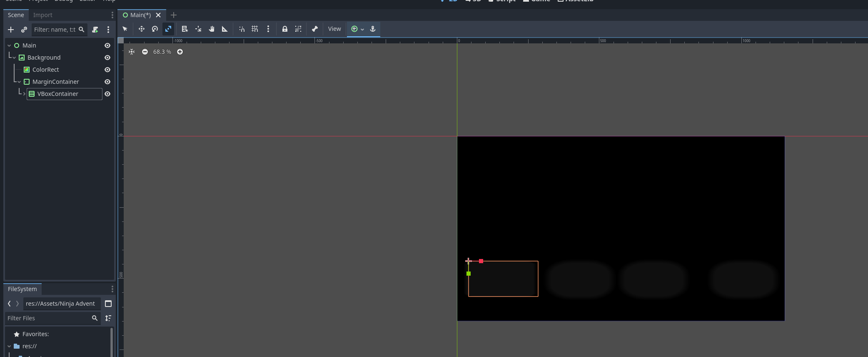Screen dimensions: 868x357
Task: Close the Main(*) scene tab
Action: 158,15
